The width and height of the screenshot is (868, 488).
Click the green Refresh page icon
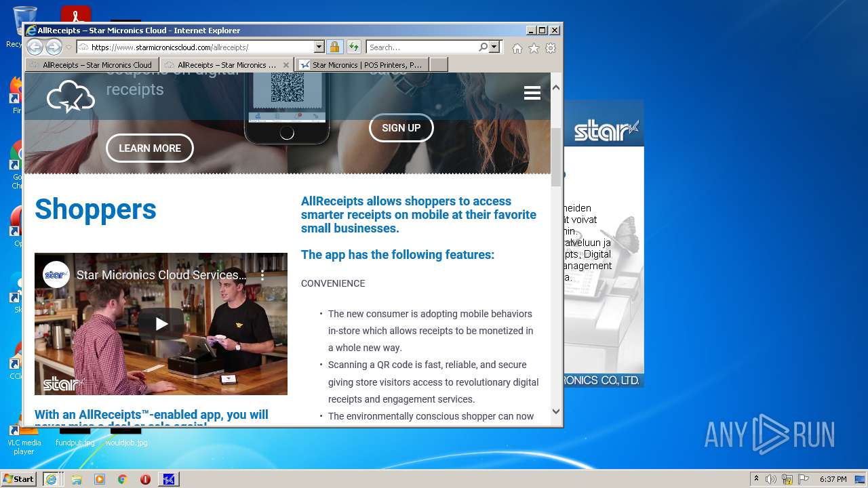(354, 47)
